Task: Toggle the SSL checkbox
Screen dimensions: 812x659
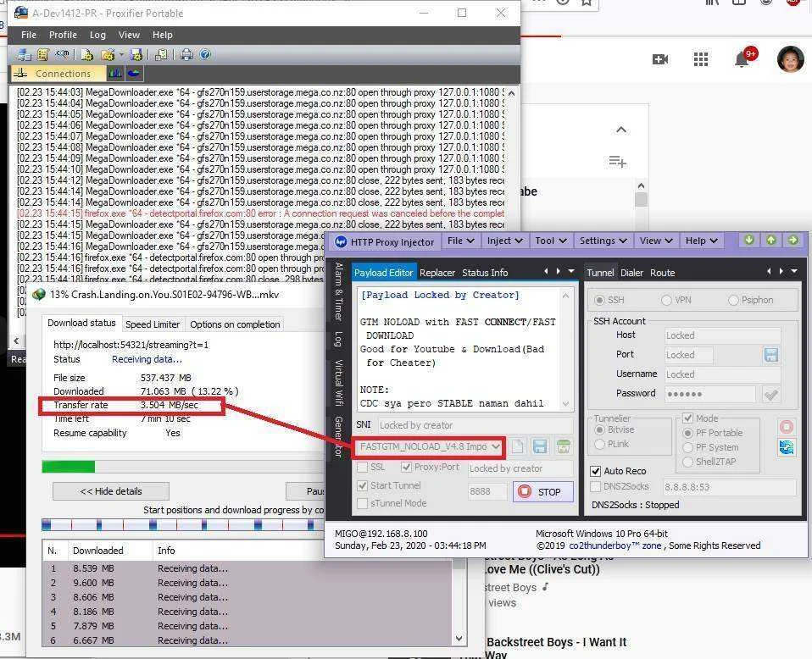Action: [x=363, y=467]
